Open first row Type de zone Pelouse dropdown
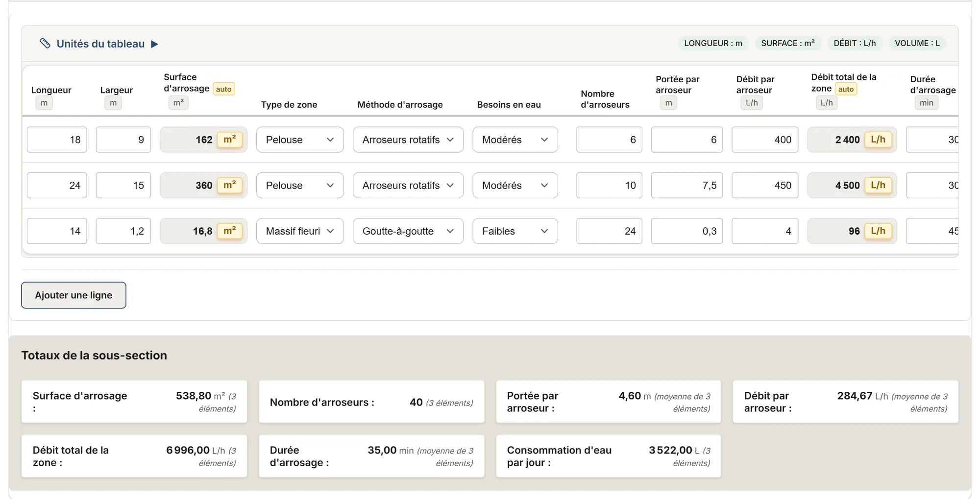This screenshot has width=980, height=499. click(300, 140)
